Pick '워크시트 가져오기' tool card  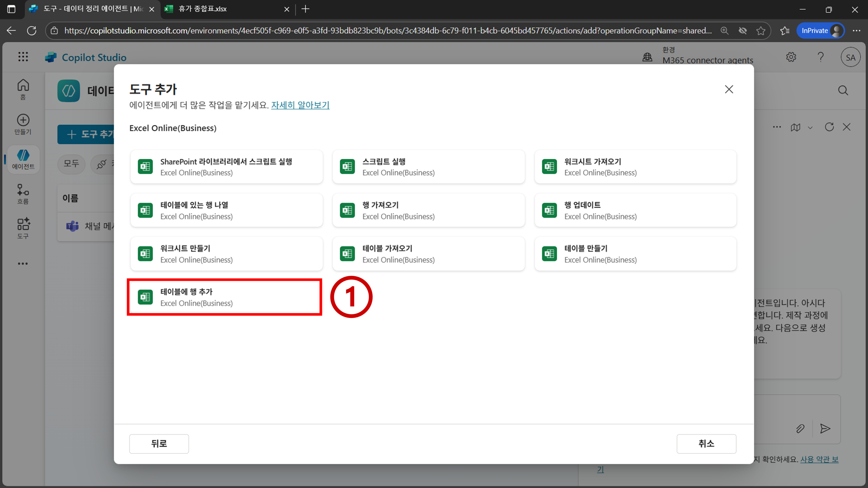(x=635, y=167)
